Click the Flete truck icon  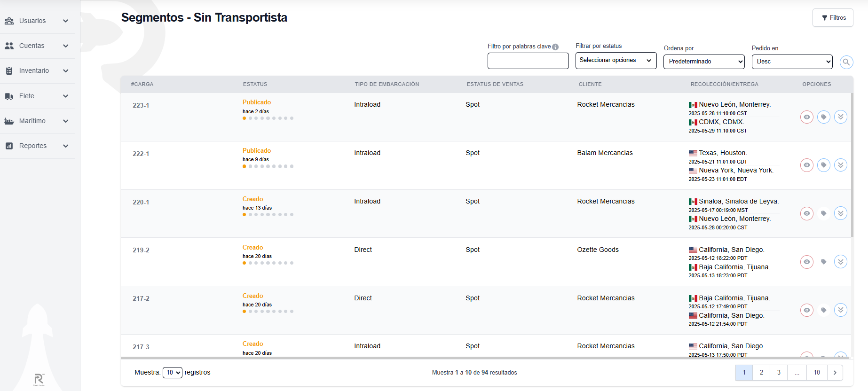tap(9, 96)
